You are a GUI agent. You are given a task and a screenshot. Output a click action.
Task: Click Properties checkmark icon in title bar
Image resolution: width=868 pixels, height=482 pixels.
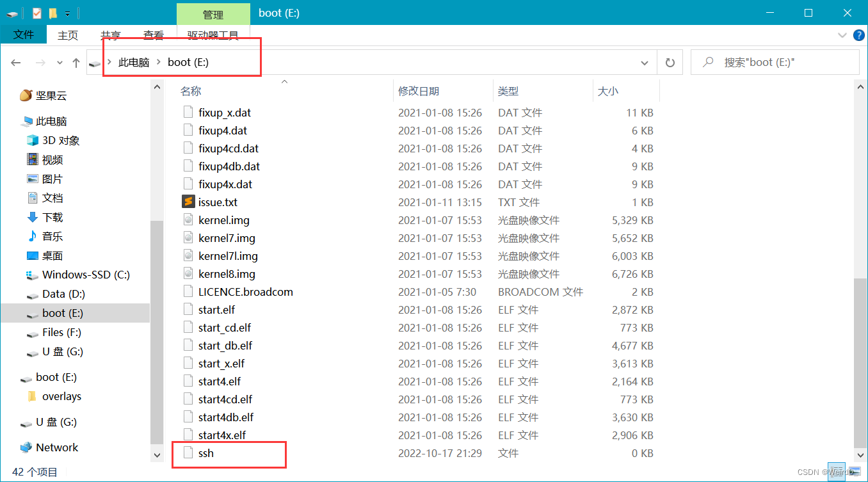tap(36, 13)
